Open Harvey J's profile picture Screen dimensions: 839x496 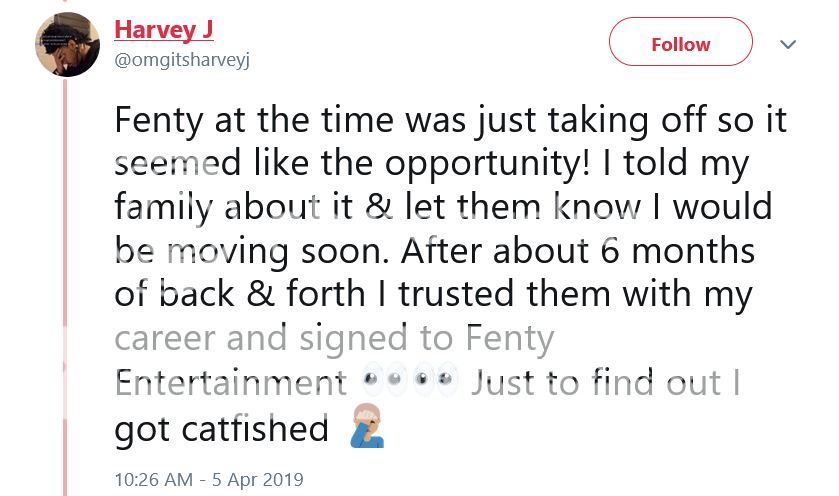[x=68, y=45]
